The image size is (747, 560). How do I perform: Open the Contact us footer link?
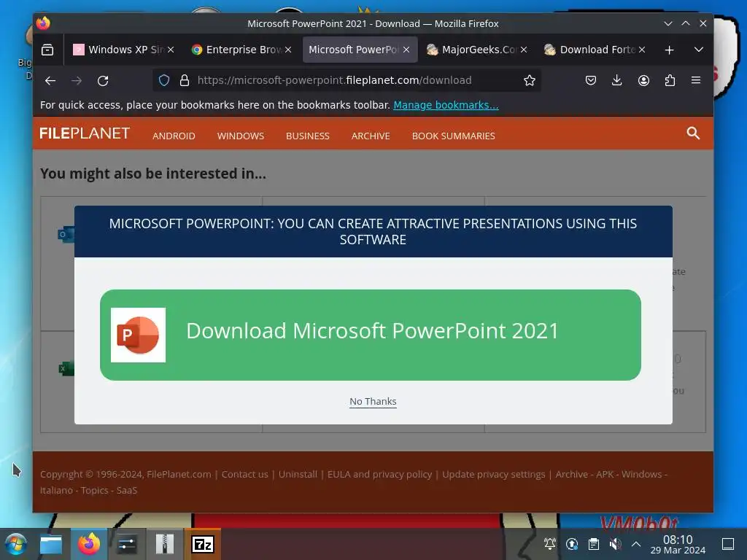point(245,474)
